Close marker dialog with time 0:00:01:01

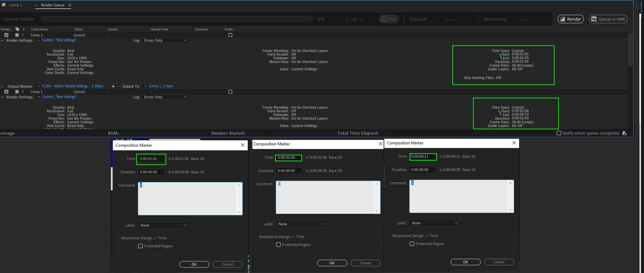243,145
